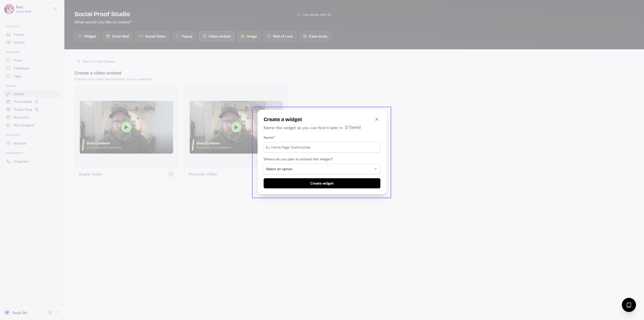
Task: Switch to the Sizzle Reel tab
Action: point(117,36)
